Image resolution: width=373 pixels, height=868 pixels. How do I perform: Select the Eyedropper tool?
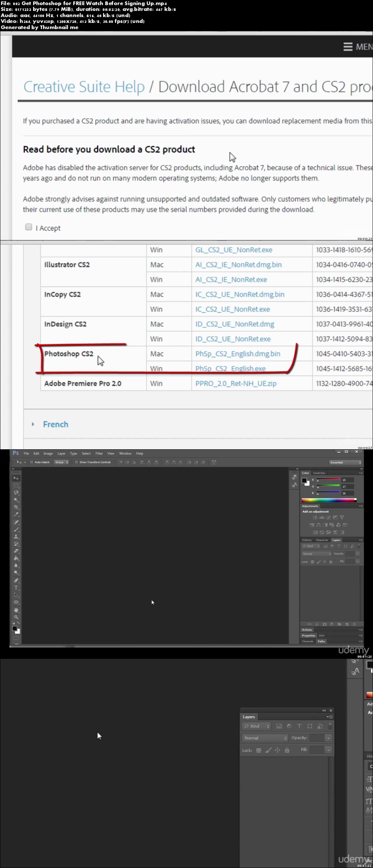tap(16, 514)
